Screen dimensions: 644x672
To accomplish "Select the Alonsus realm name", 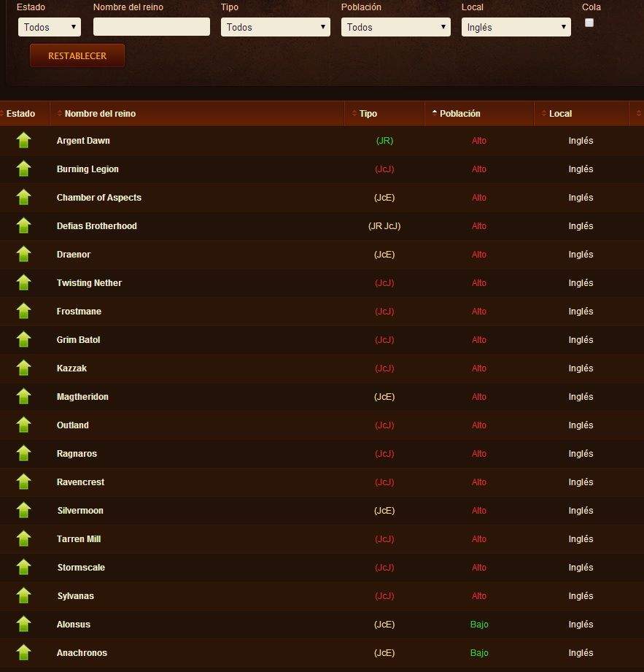I will point(73,625).
